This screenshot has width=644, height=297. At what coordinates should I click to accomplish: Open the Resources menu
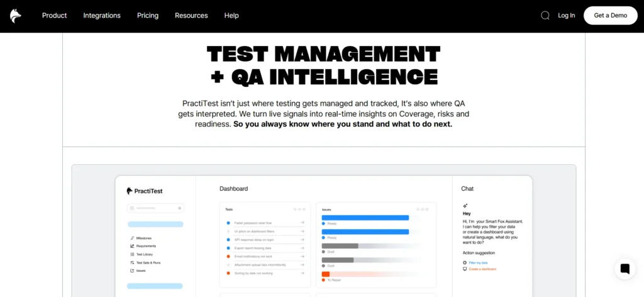[x=191, y=16]
